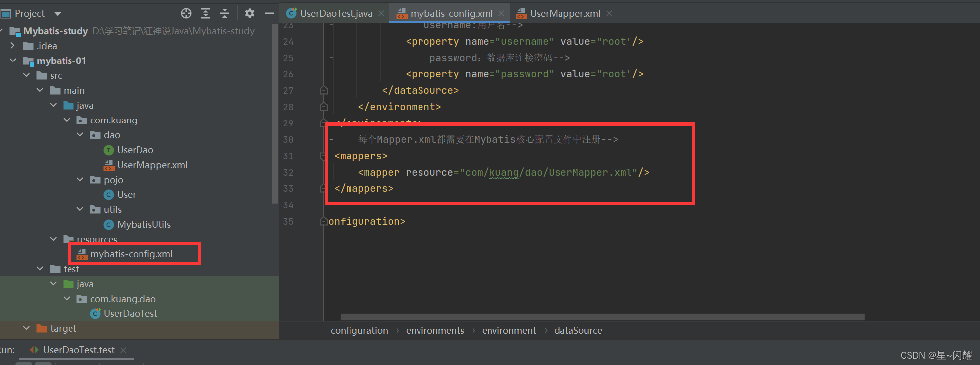Open the UserDaoTest class in tree
The height and width of the screenshot is (365, 980).
point(131,313)
